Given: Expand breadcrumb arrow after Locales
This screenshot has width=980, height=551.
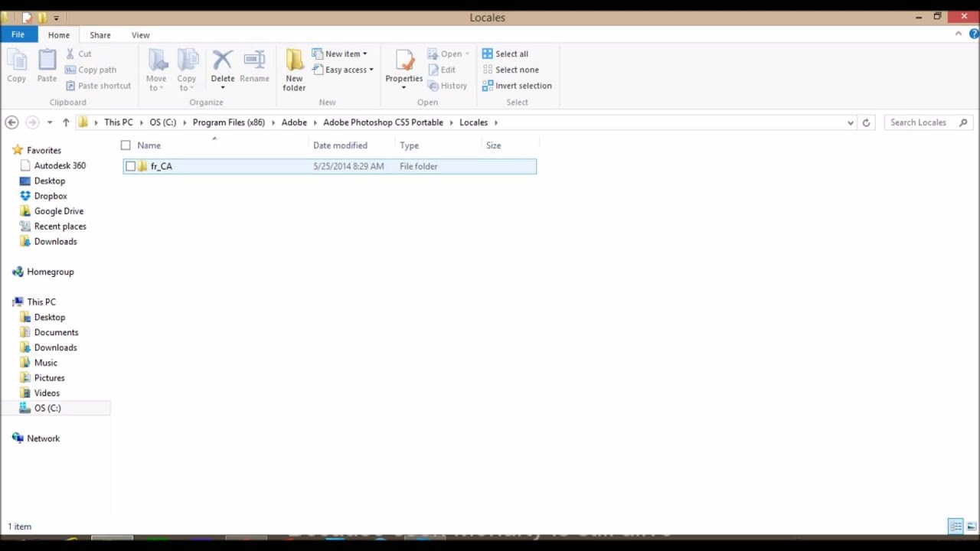Looking at the screenshot, I should 496,122.
